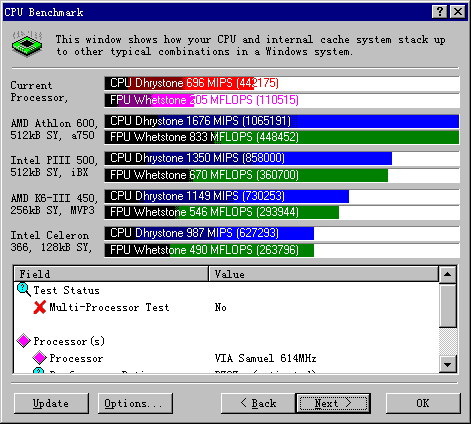
Task: Click the scroll up arrow in list
Action: [x=448, y=275]
